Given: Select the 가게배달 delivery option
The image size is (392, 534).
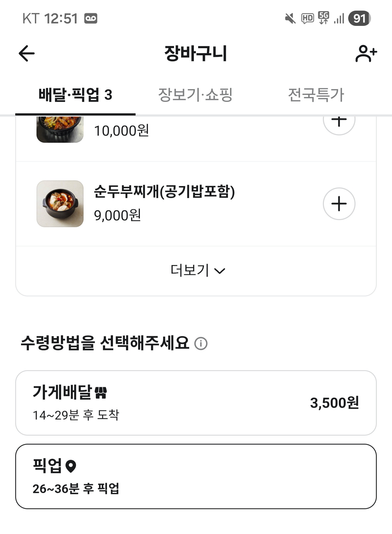Looking at the screenshot, I should [196, 403].
